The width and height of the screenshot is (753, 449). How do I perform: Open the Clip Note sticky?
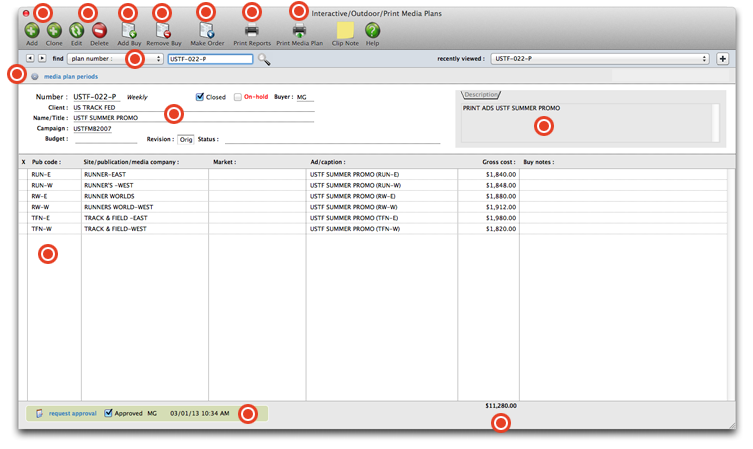(x=345, y=31)
